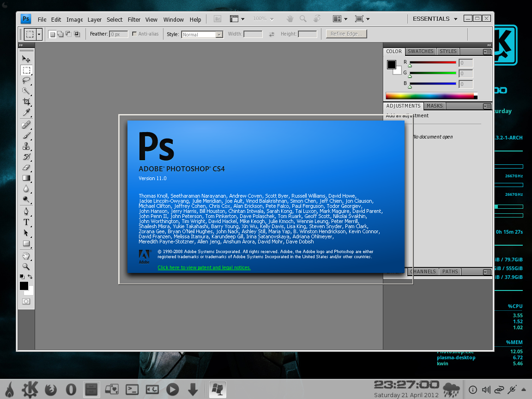Image resolution: width=532 pixels, height=399 pixels.
Task: Open the tool preset picker dropdown arrow
Action: pos(39,34)
